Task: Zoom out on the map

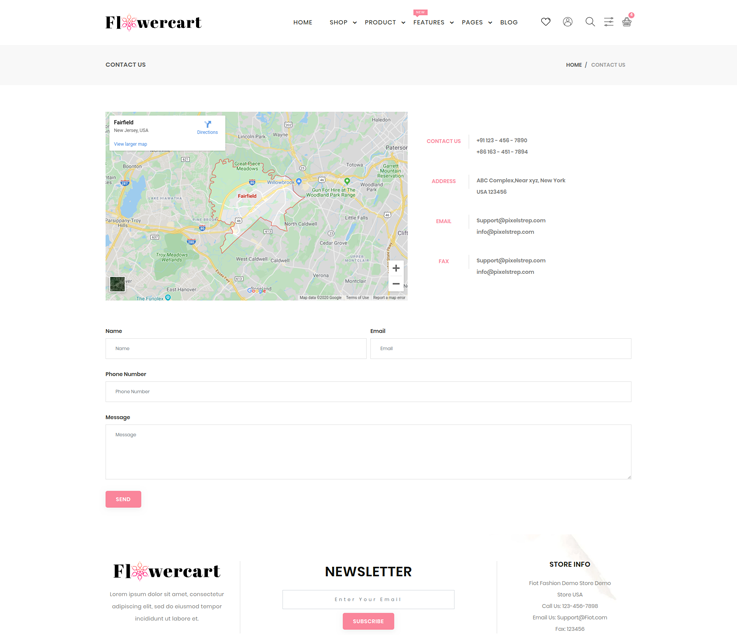Action: 396,284
